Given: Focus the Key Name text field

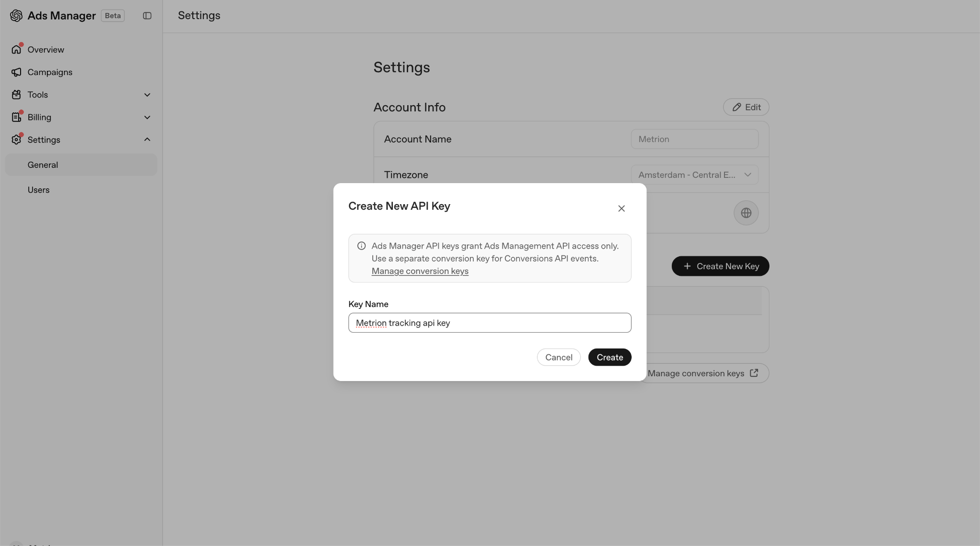Looking at the screenshot, I should point(490,323).
